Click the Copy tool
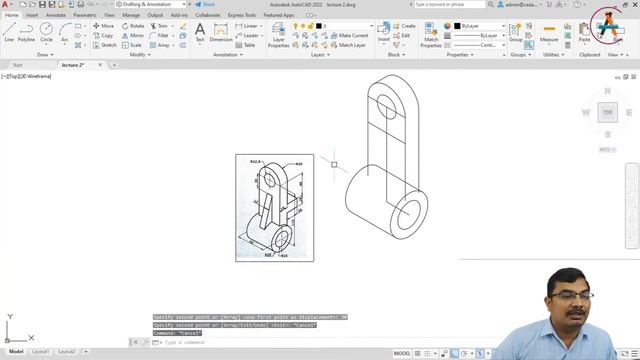Screen dimensions: 640x360 click(103, 36)
